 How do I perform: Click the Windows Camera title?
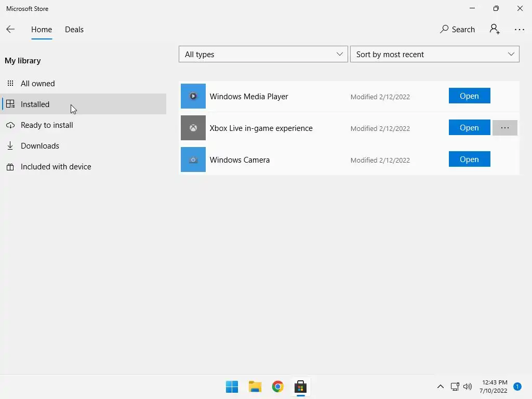pyautogui.click(x=240, y=160)
